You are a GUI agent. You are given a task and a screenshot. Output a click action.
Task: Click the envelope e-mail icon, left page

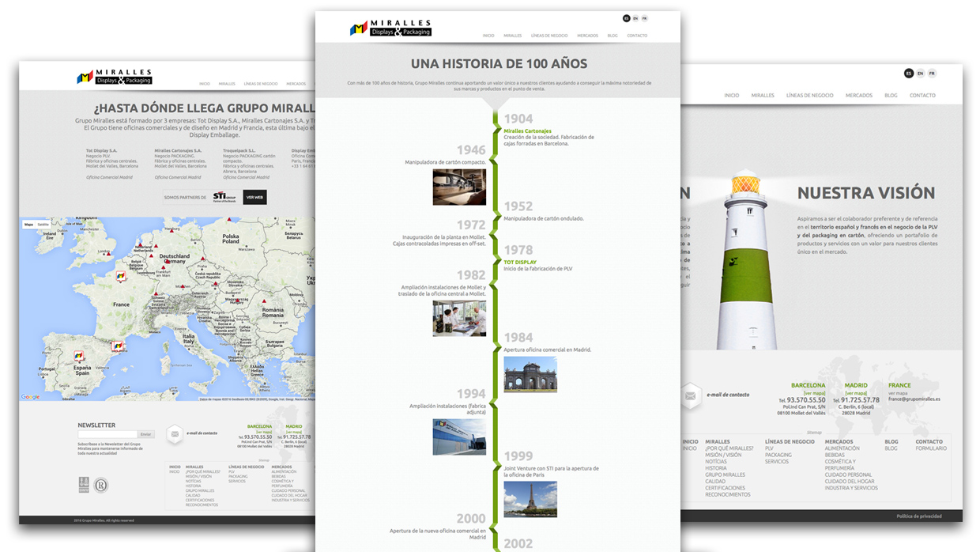(174, 433)
